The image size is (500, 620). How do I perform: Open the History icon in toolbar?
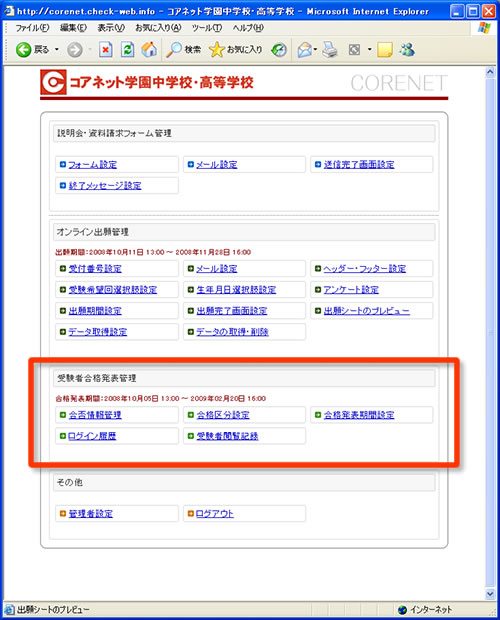click(279, 50)
